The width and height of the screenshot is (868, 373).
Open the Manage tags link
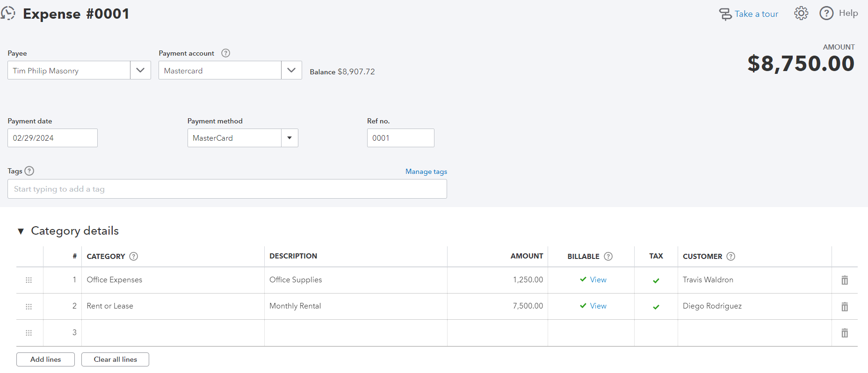(426, 172)
